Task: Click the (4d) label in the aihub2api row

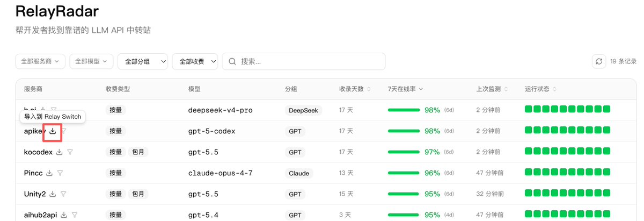Action: click(x=449, y=215)
